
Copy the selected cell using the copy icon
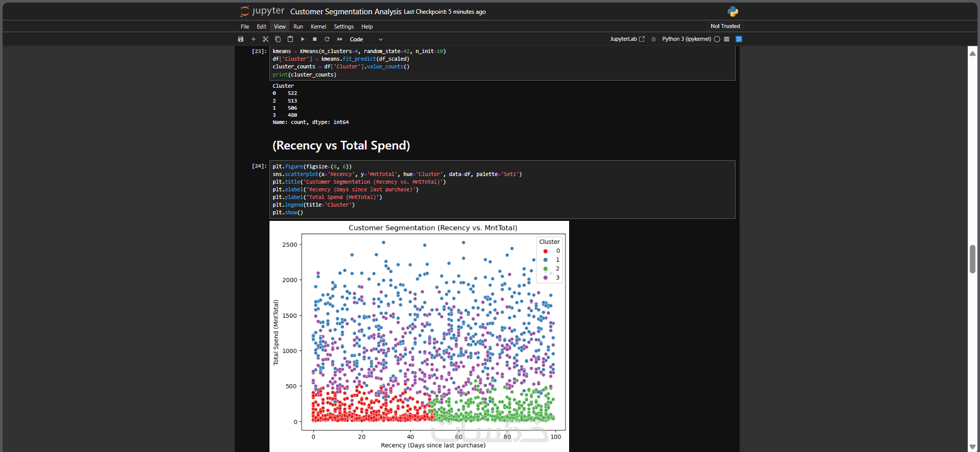pos(278,39)
